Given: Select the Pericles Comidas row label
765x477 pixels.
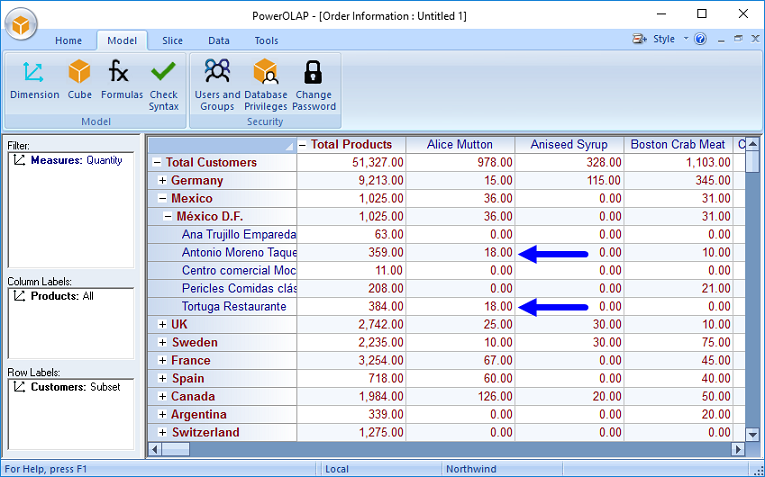Looking at the screenshot, I should point(222,289).
